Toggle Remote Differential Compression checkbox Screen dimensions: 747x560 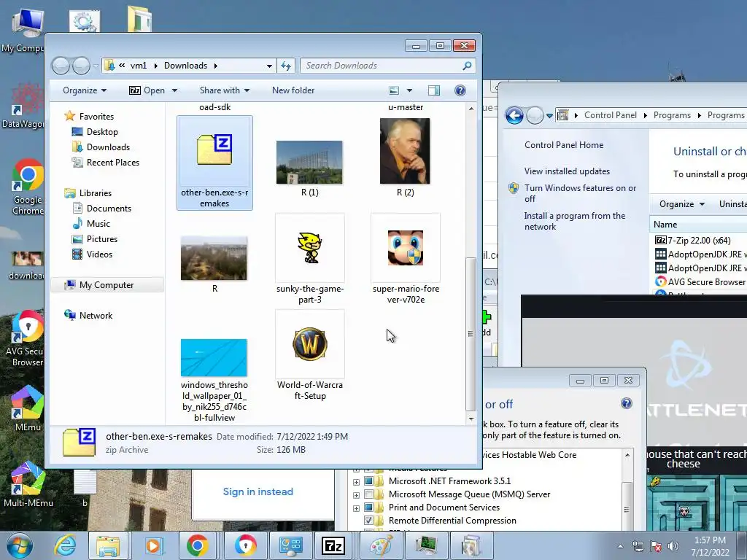[x=368, y=521]
